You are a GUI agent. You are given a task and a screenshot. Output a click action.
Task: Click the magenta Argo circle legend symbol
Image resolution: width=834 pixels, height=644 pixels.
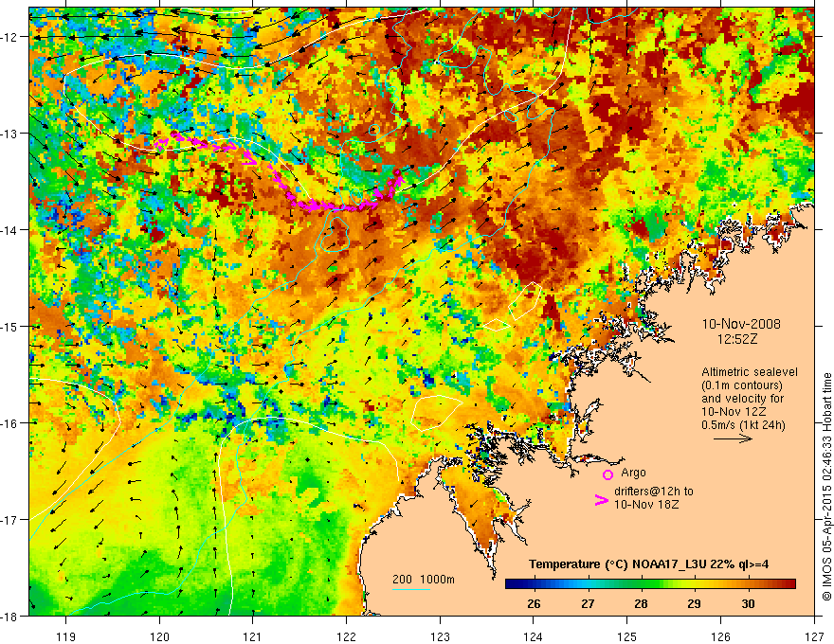click(x=607, y=474)
